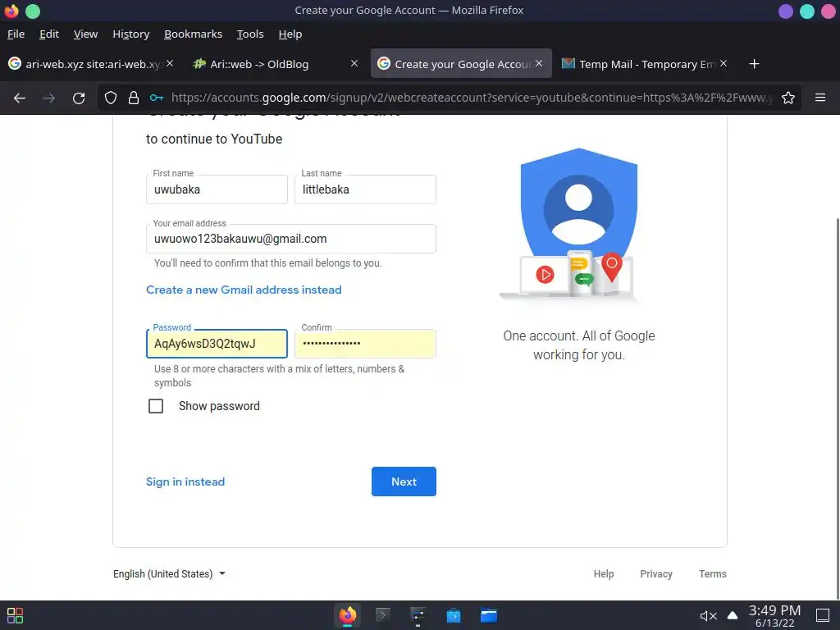The width and height of the screenshot is (840, 630).
Task: Click into the Password field
Action: click(217, 344)
